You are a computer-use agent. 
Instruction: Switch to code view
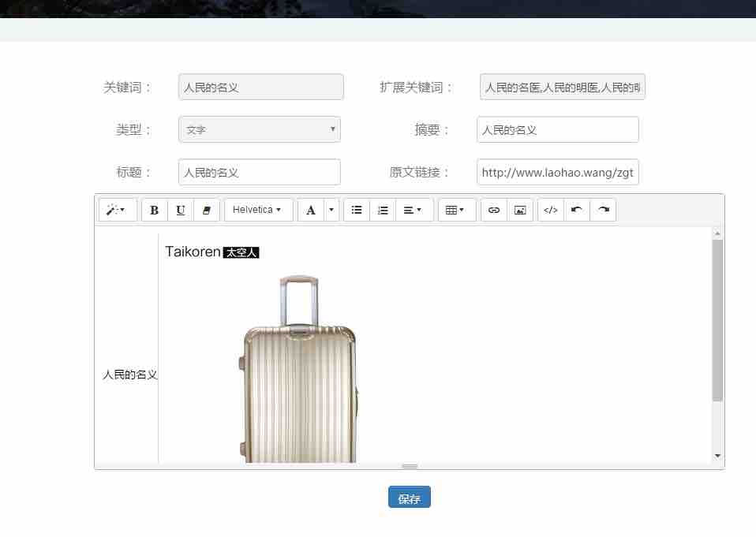[x=551, y=210]
